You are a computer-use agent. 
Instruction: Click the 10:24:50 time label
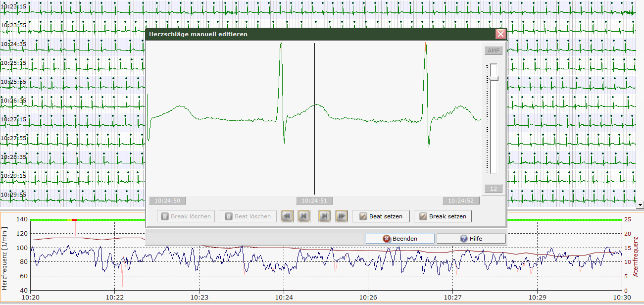[x=167, y=201]
